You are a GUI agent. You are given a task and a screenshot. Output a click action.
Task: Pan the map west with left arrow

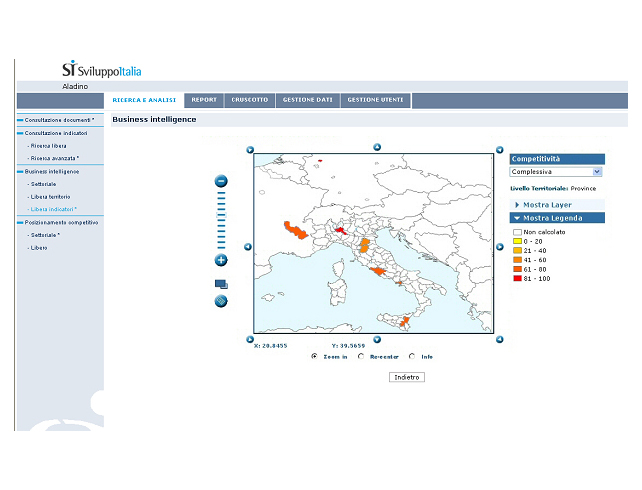pos(248,247)
